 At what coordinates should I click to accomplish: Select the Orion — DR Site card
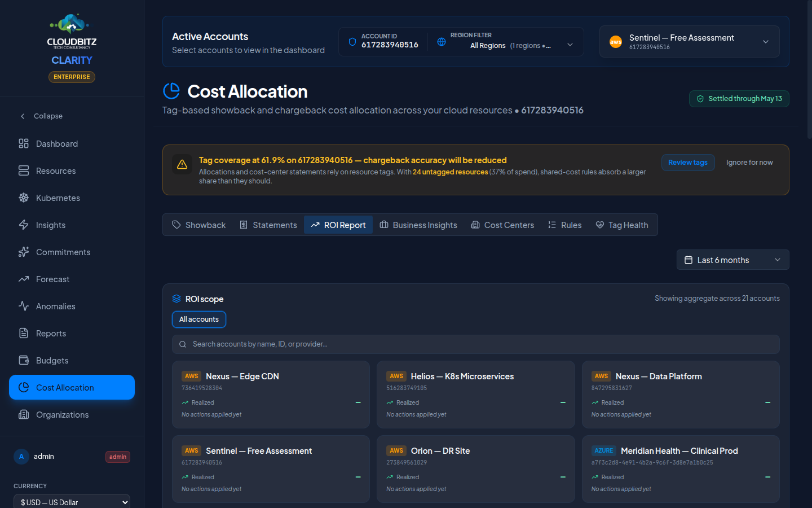(476, 469)
